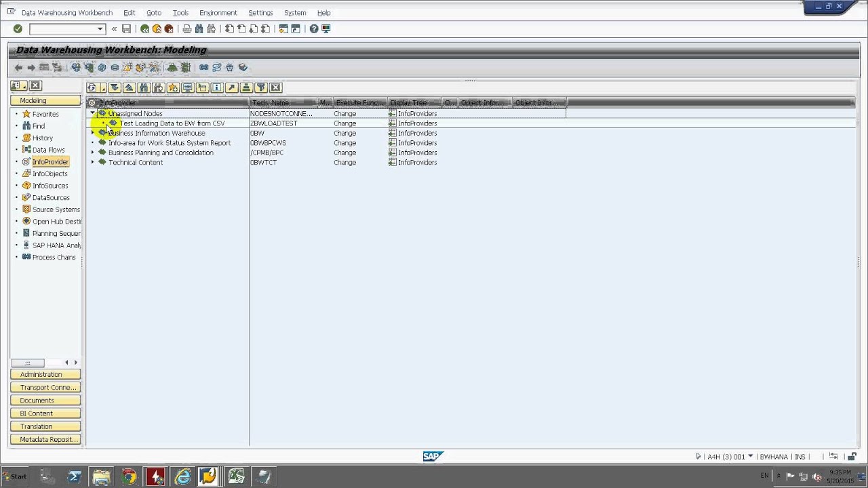Click the Metadata Repository section button
This screenshot has height=488, width=868.
pos(45,440)
